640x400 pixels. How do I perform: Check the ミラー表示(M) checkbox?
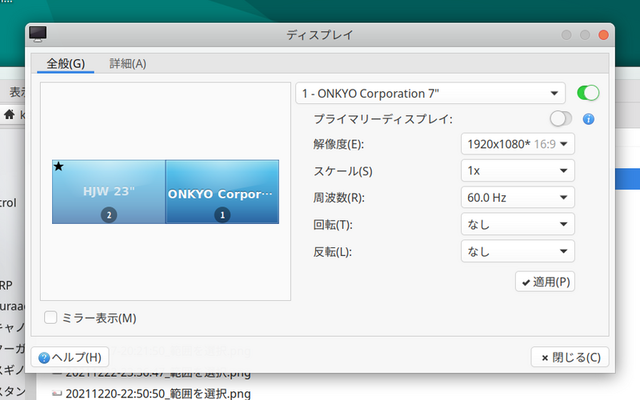click(x=51, y=318)
